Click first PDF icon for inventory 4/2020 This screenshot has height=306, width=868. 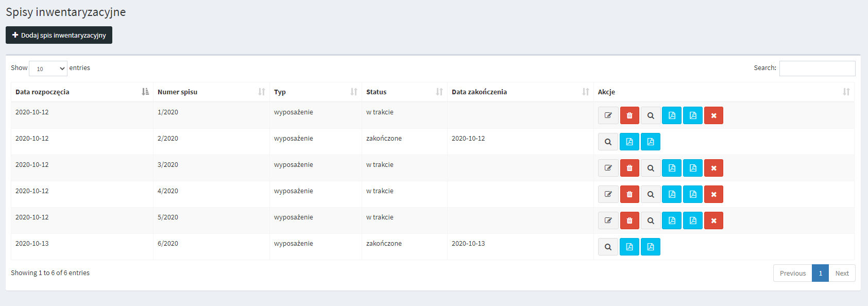(x=672, y=194)
